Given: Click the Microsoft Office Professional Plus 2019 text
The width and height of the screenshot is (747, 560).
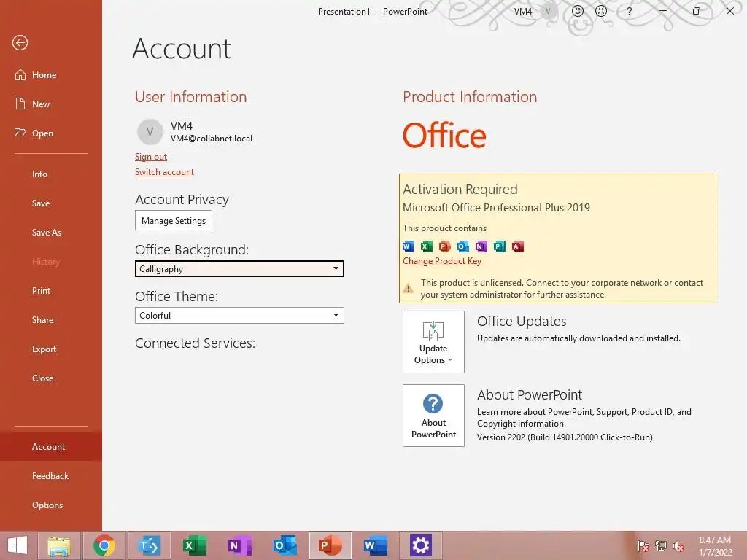Looking at the screenshot, I should point(496,208).
